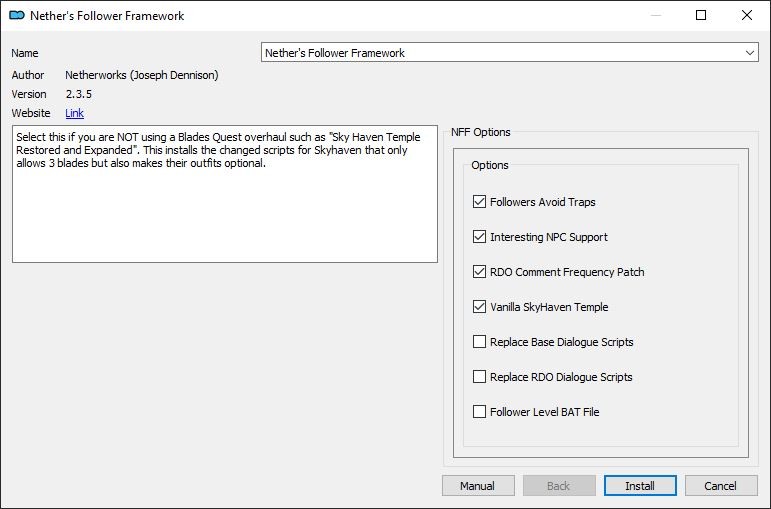
Task: Click the disabled Back button
Action: click(559, 486)
